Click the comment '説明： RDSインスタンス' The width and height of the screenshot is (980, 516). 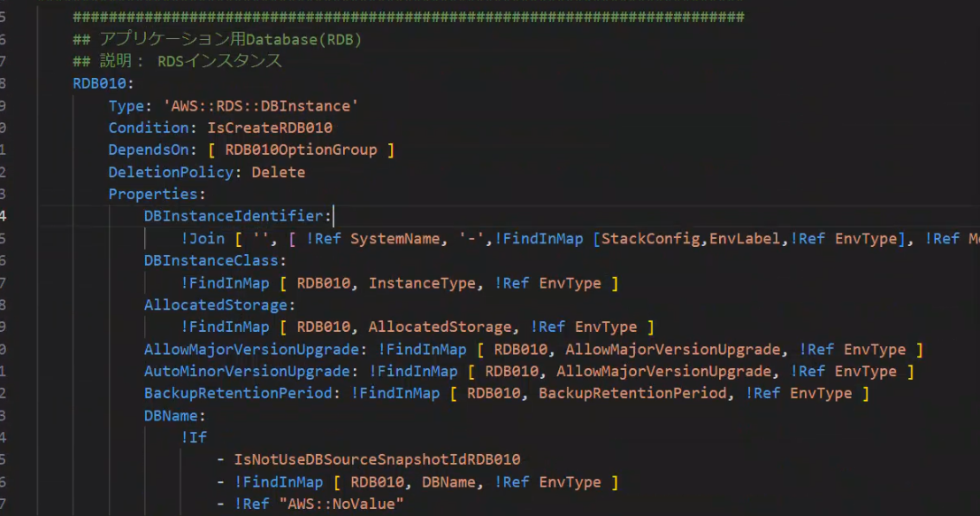click(191, 61)
